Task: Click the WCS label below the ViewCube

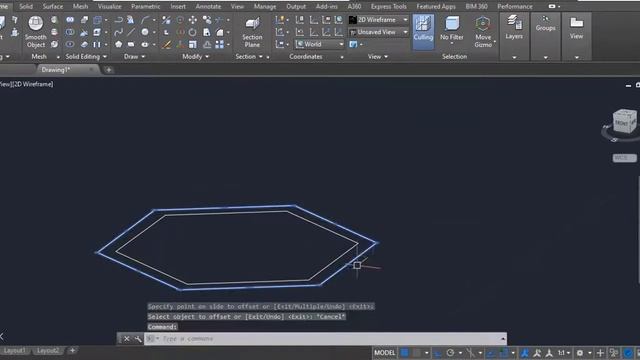Action: tap(624, 158)
